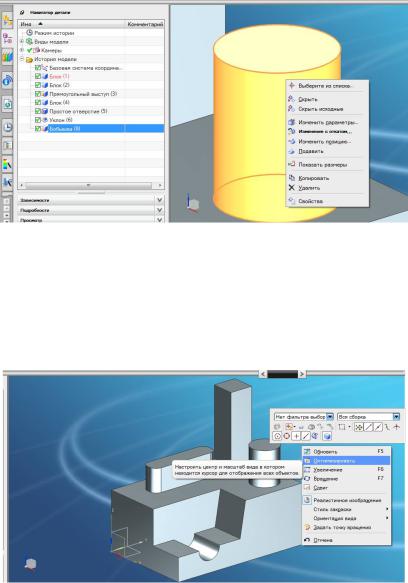
Task: Click the Уклон (6) feature icon
Action: (x=45, y=120)
